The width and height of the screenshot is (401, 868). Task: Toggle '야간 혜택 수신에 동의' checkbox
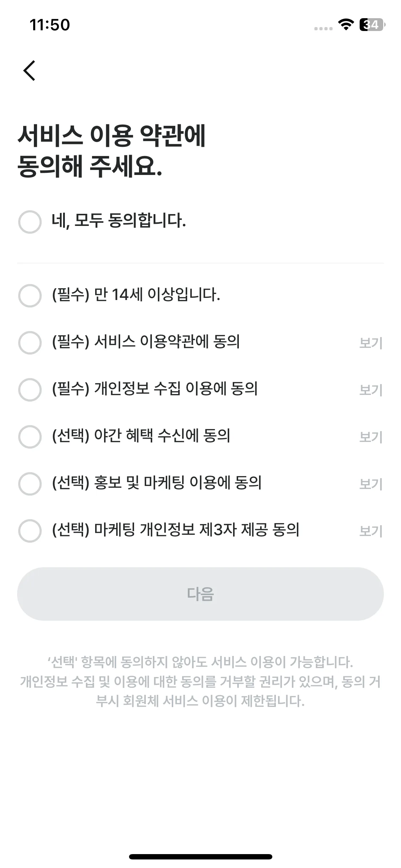tap(30, 436)
